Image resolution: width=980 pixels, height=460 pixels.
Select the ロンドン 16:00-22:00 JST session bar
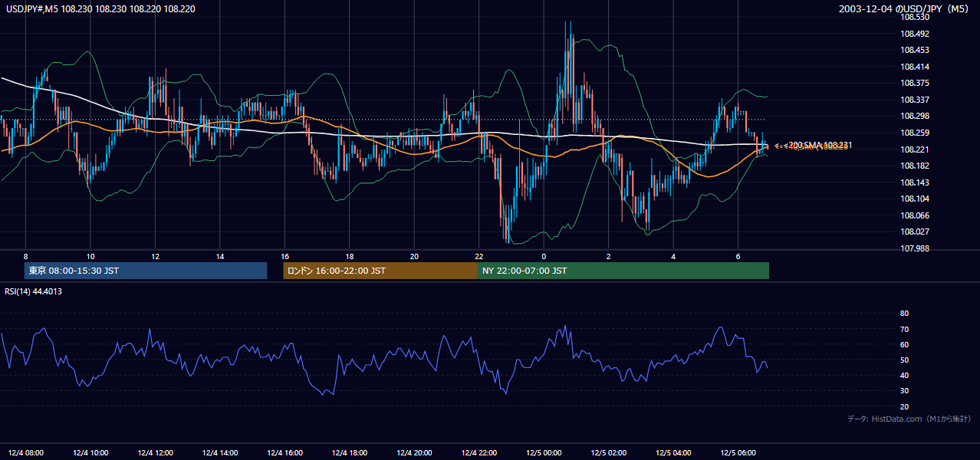point(380,271)
